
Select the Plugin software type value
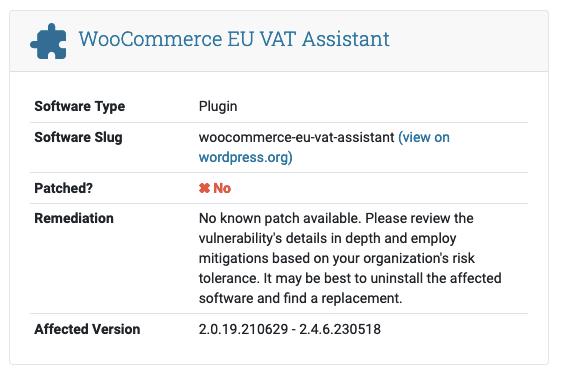coord(218,106)
